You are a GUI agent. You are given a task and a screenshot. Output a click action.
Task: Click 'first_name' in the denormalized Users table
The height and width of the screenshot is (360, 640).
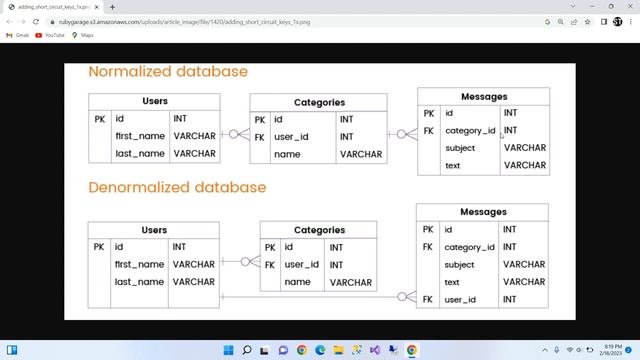pyautogui.click(x=139, y=264)
